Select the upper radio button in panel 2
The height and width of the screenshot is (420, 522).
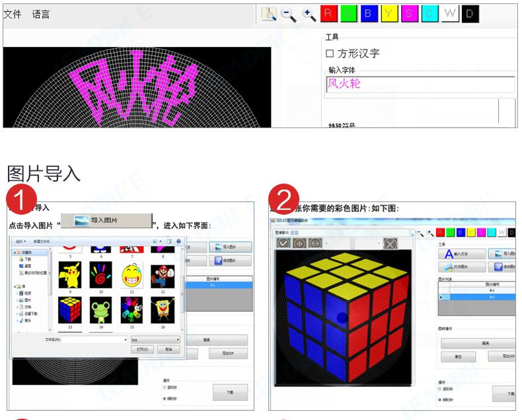coord(441,390)
